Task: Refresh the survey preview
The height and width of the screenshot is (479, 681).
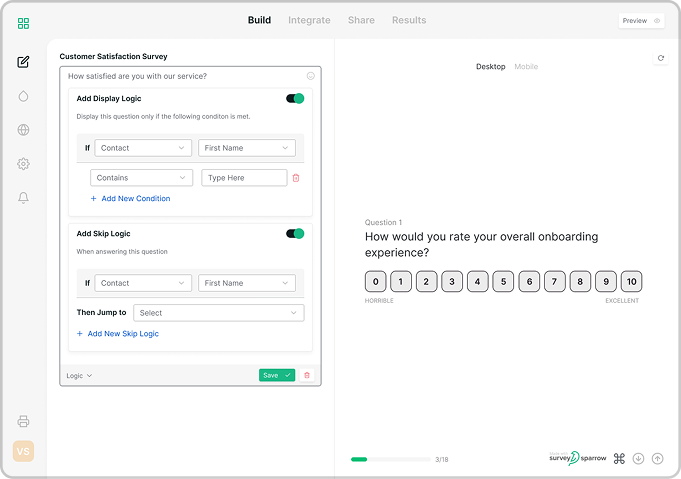Action: [x=660, y=59]
